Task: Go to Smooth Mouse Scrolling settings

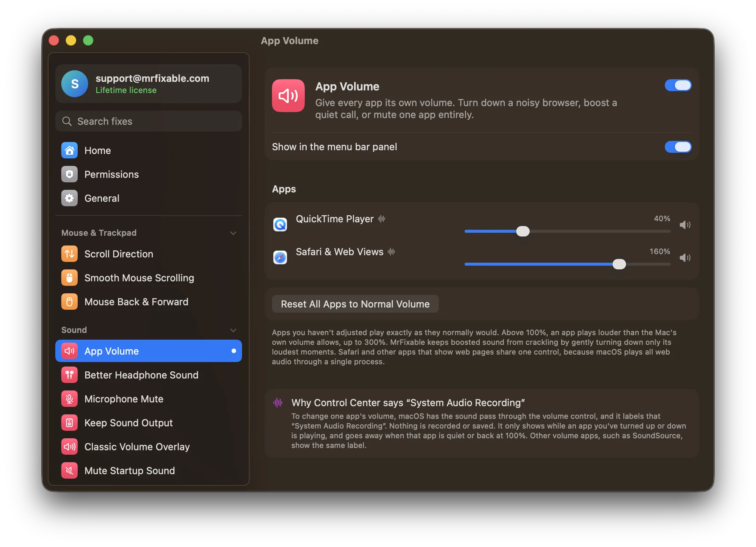Action: [149, 278]
